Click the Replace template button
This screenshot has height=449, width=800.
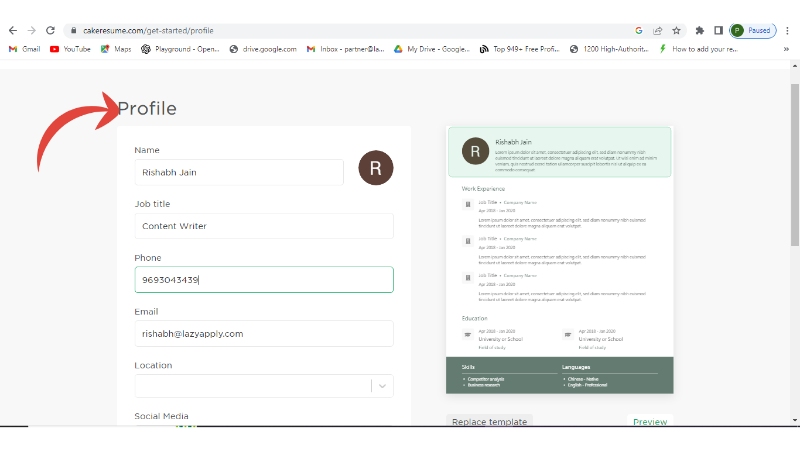click(489, 422)
